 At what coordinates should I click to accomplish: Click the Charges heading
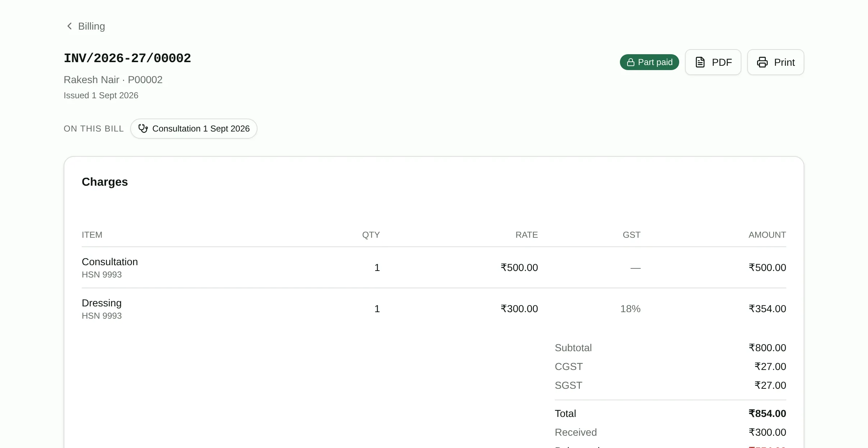[105, 182]
